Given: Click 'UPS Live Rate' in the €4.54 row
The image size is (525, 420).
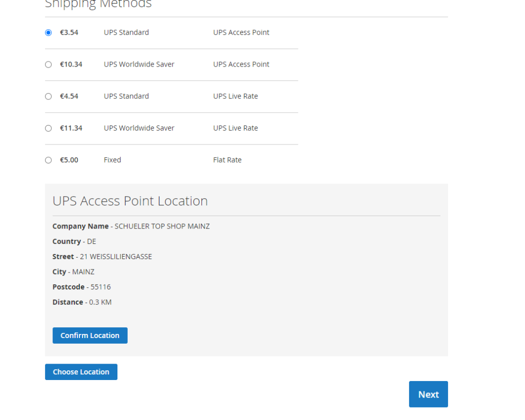Looking at the screenshot, I should point(236,96).
